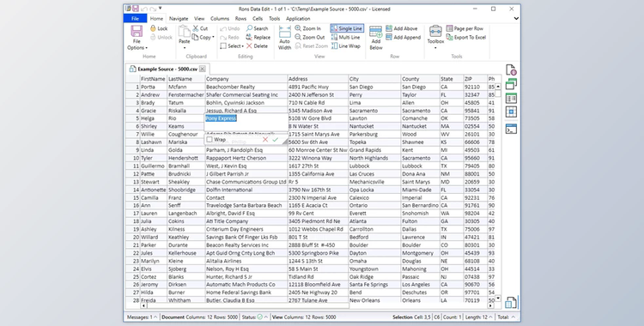
Task: Click Zoom In in View group
Action: point(308,28)
